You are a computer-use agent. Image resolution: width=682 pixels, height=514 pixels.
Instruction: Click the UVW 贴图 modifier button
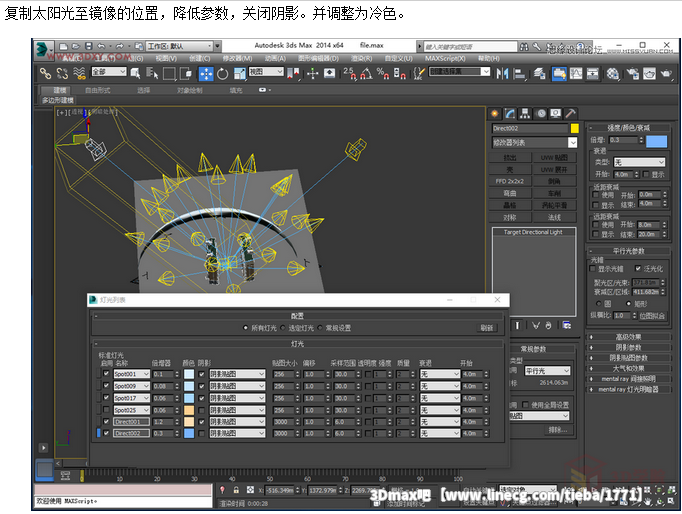point(555,157)
